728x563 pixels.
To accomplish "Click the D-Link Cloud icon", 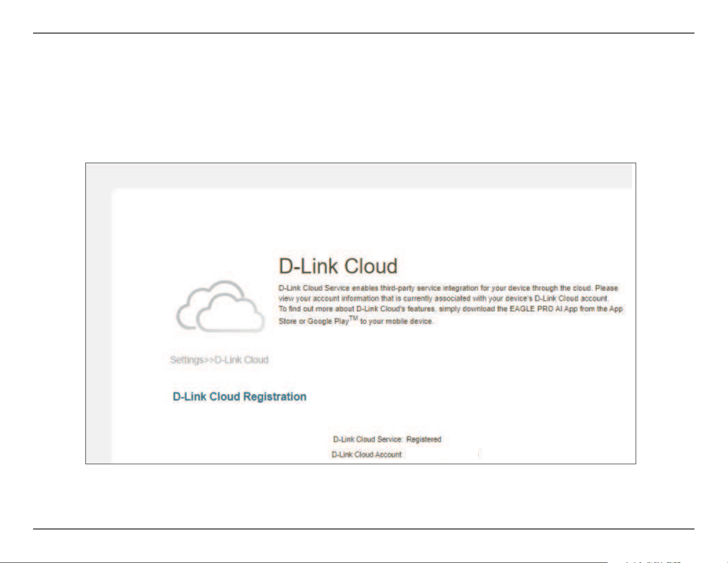I will [x=221, y=307].
